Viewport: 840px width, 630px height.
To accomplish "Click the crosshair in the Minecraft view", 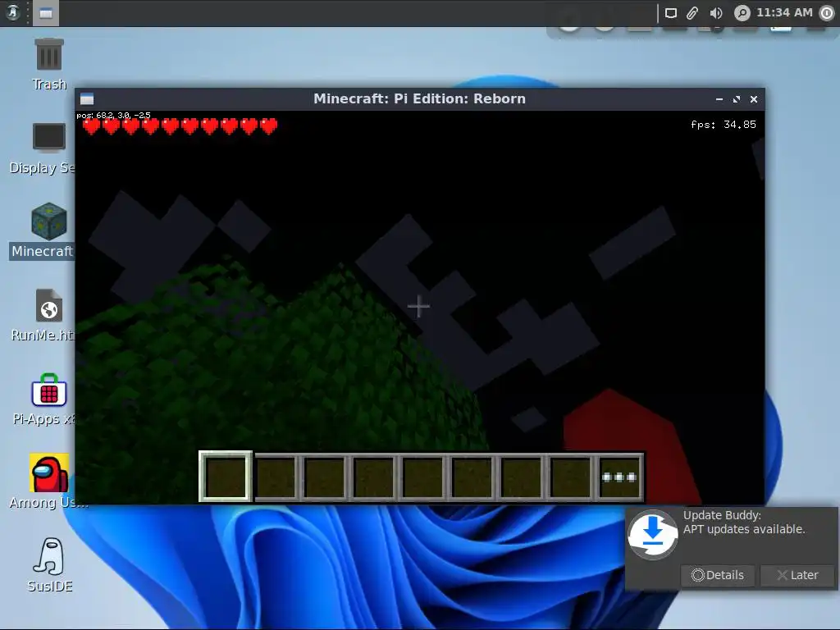I will point(418,307).
